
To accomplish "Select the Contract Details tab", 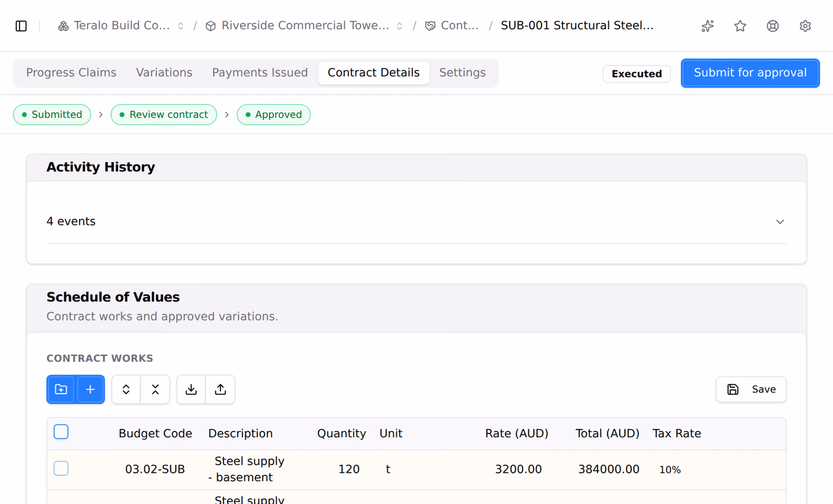I will [x=373, y=72].
